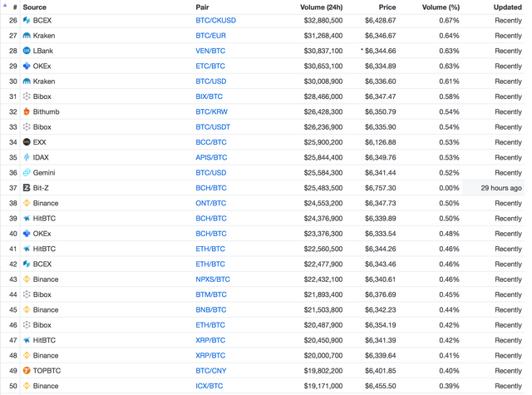Open the BTC/CNY pair link on TOPBTC
This screenshot has height=395, width=532.
point(211,371)
